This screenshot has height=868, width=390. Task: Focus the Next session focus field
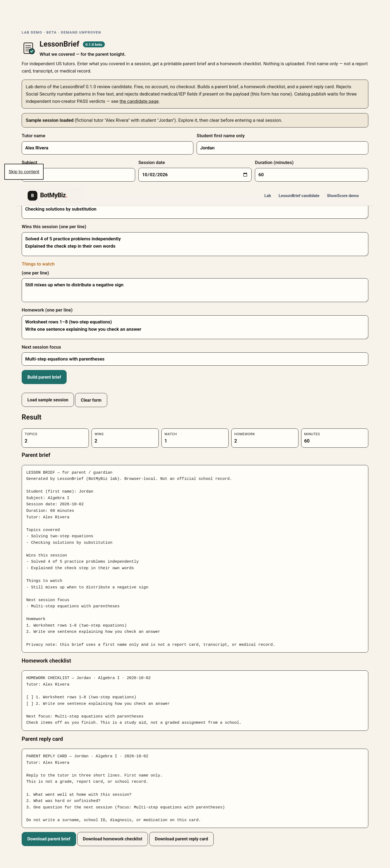pyautogui.click(x=195, y=359)
